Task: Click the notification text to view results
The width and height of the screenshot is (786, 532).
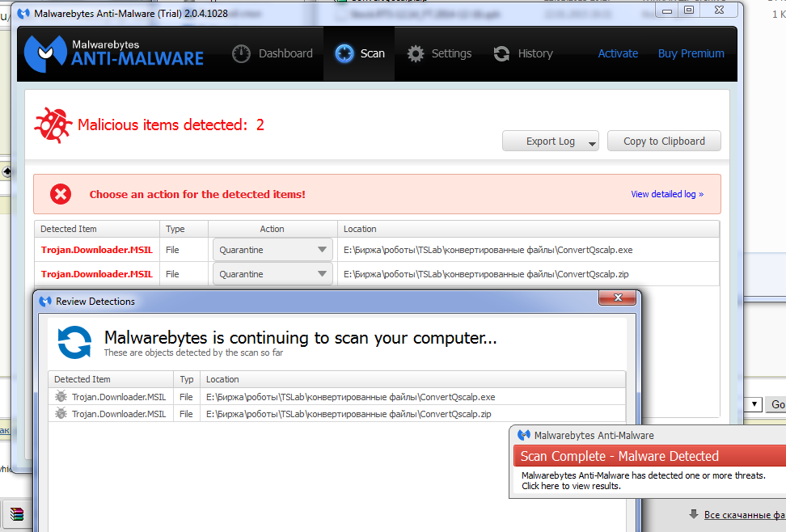Action: coord(643,480)
